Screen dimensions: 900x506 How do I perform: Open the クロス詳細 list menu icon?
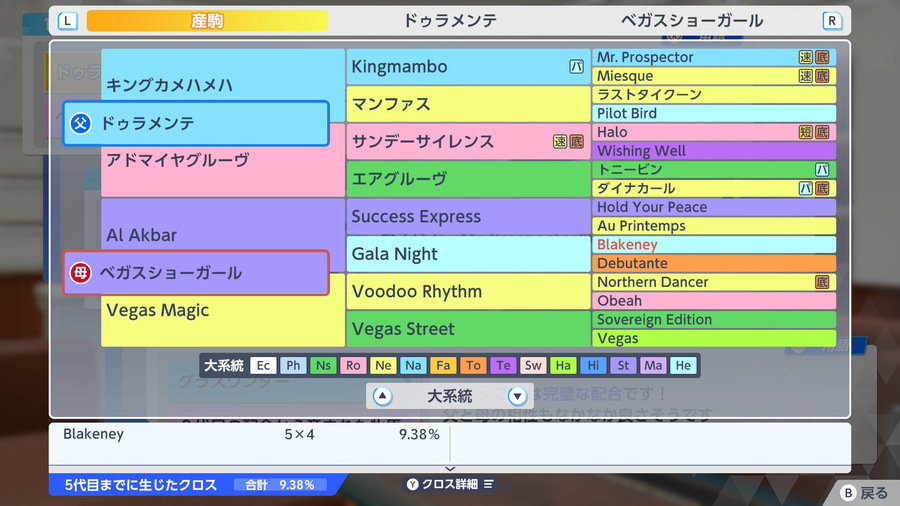click(488, 485)
